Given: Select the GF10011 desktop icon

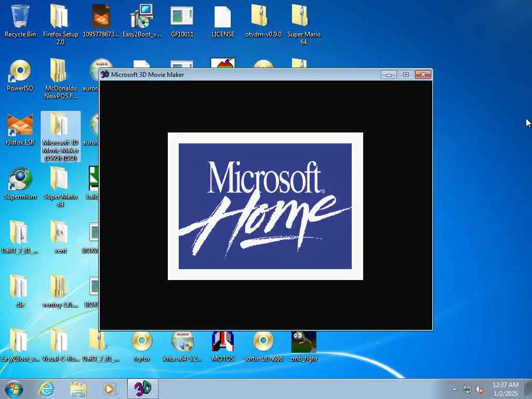Looking at the screenshot, I should point(182,21).
